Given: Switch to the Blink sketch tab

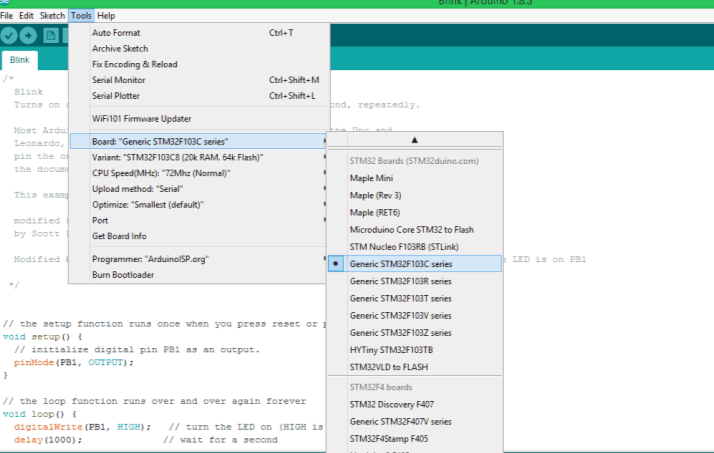Looking at the screenshot, I should point(20,60).
